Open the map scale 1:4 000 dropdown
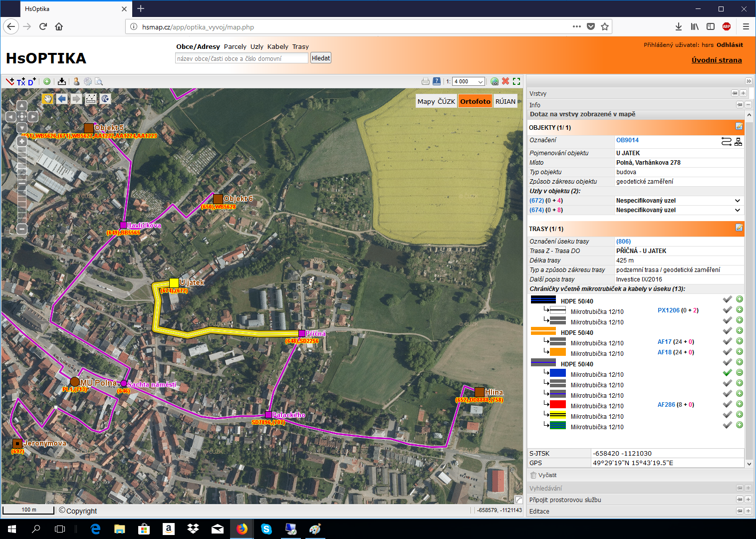Screen dimensions: 756x539 (x=480, y=82)
